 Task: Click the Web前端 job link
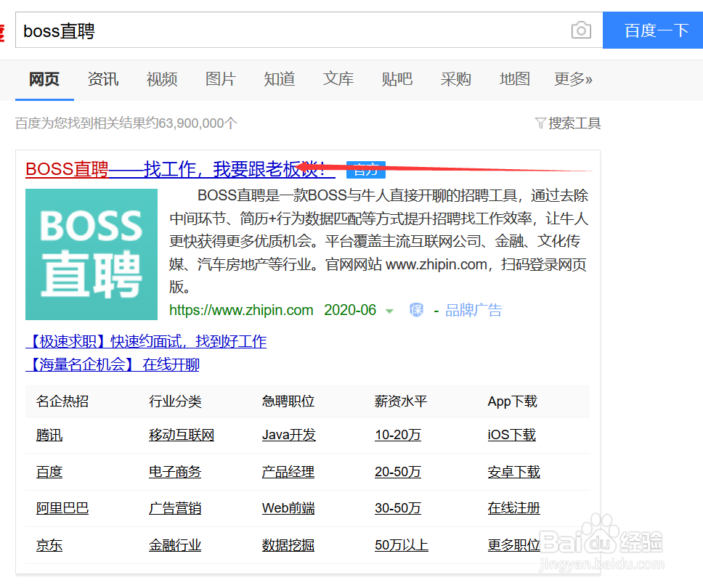pyautogui.click(x=288, y=507)
